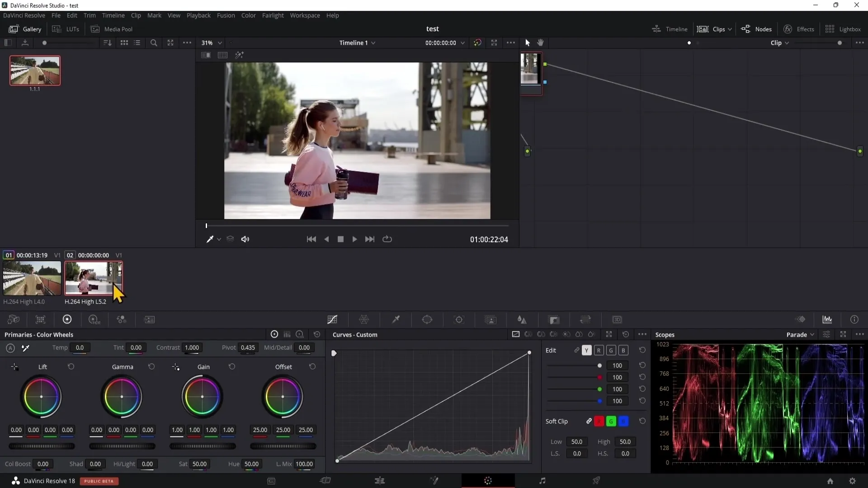
Task: Open the viewer zoom 31% dropdown
Action: [212, 42]
